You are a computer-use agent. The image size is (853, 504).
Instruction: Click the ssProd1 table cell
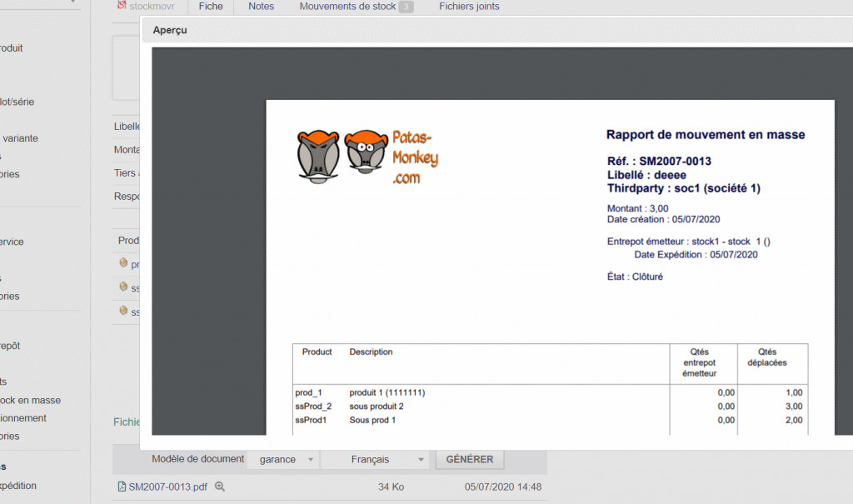pyautogui.click(x=311, y=420)
